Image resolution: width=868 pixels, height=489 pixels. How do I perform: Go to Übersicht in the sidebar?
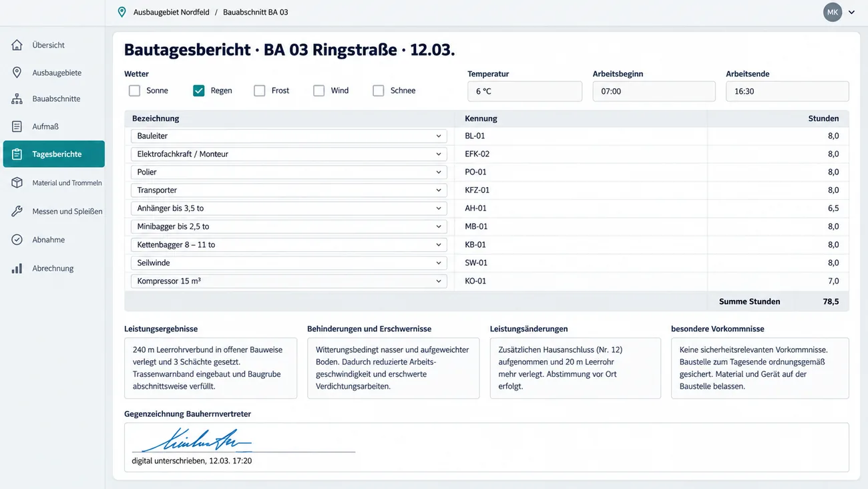click(53, 45)
